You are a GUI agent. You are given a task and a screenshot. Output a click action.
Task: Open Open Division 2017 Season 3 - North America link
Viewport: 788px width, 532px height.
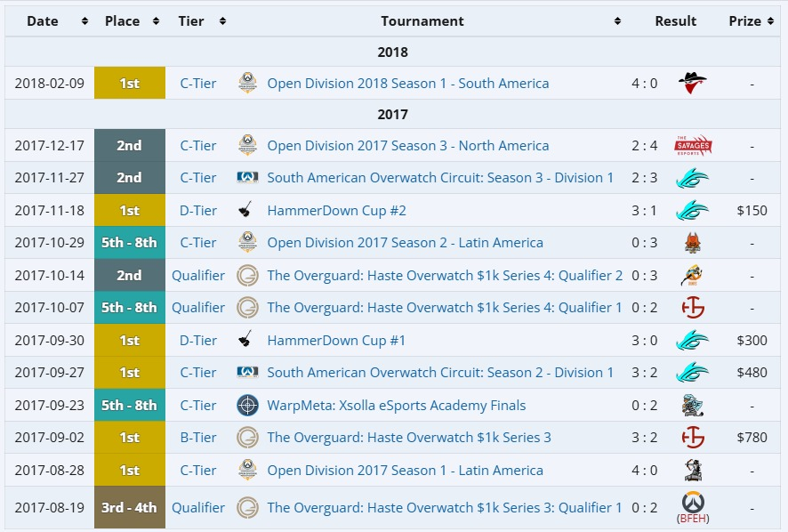pyautogui.click(x=407, y=145)
